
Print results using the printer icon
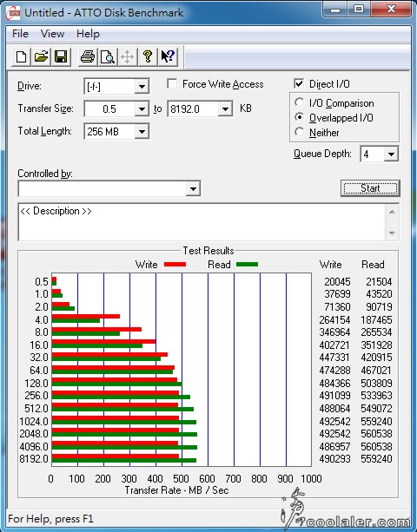(x=88, y=56)
